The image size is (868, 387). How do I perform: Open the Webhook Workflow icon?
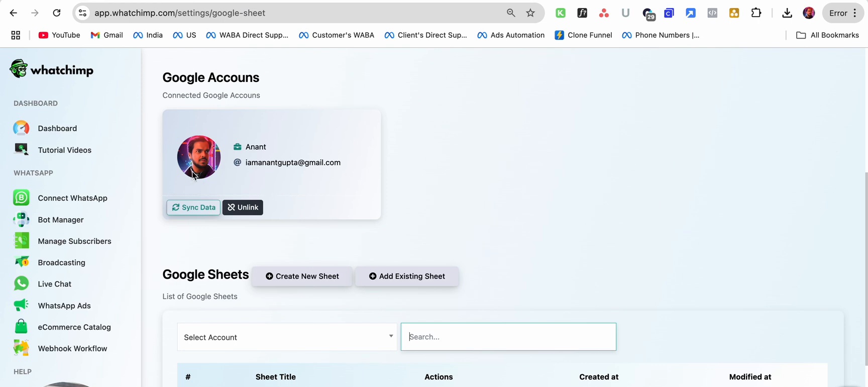click(x=21, y=348)
